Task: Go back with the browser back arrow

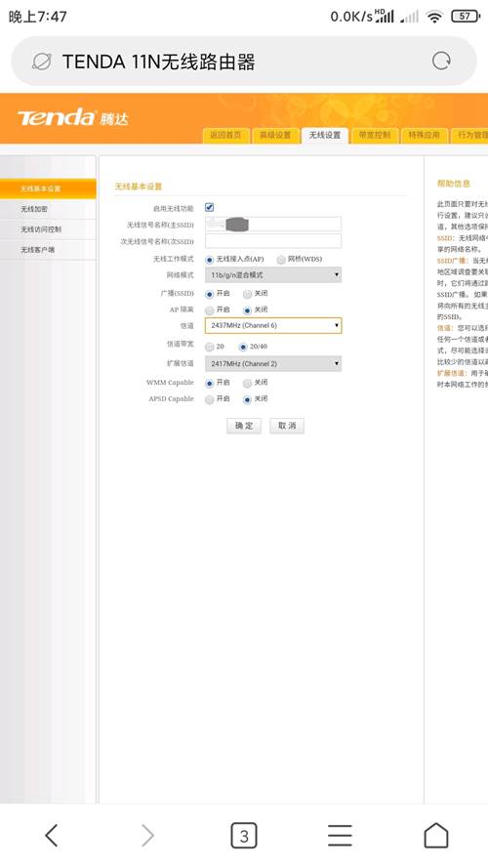Action: tap(52, 836)
